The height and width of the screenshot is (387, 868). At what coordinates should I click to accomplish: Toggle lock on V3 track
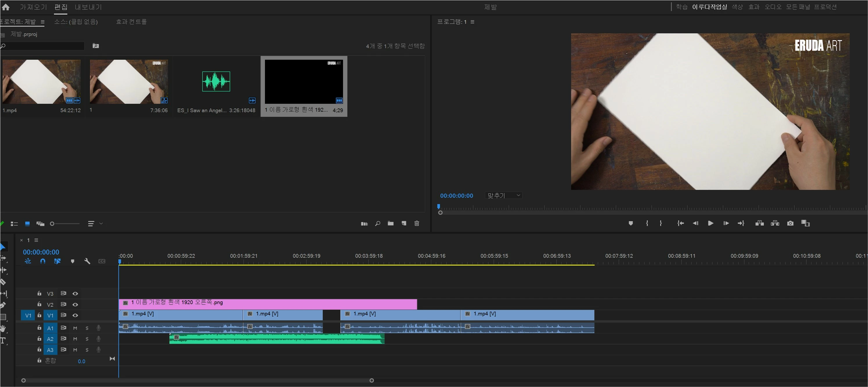[x=39, y=293]
